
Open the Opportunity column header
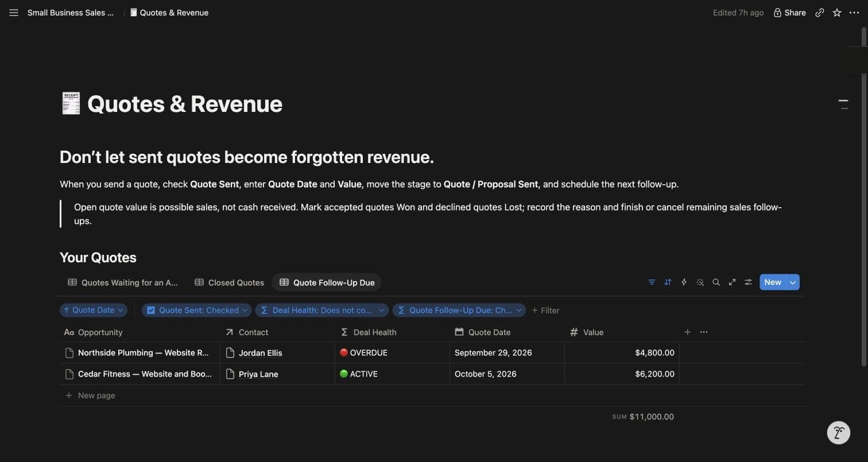point(139,332)
